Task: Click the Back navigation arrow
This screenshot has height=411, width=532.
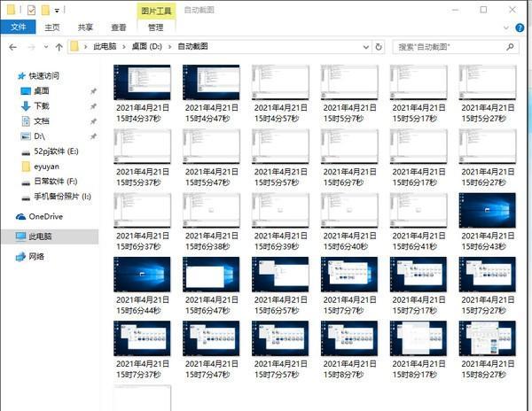Action: (x=12, y=46)
